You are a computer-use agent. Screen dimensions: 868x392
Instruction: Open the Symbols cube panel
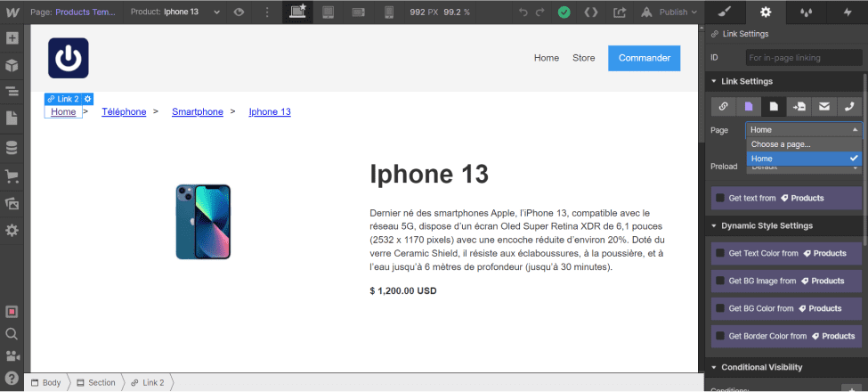pos(12,65)
